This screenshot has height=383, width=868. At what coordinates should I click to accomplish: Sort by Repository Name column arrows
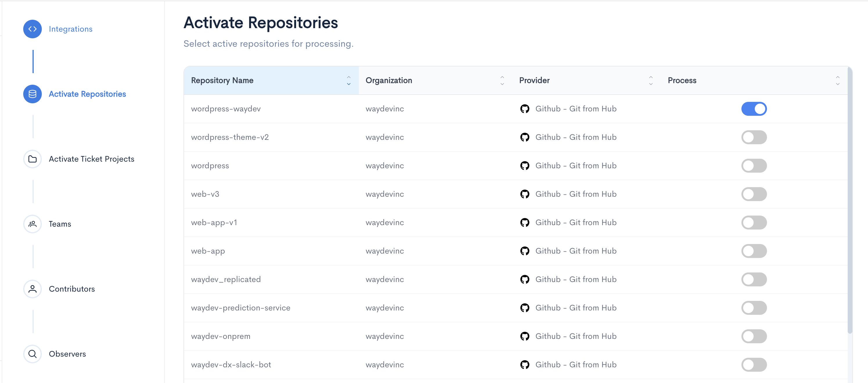point(348,80)
